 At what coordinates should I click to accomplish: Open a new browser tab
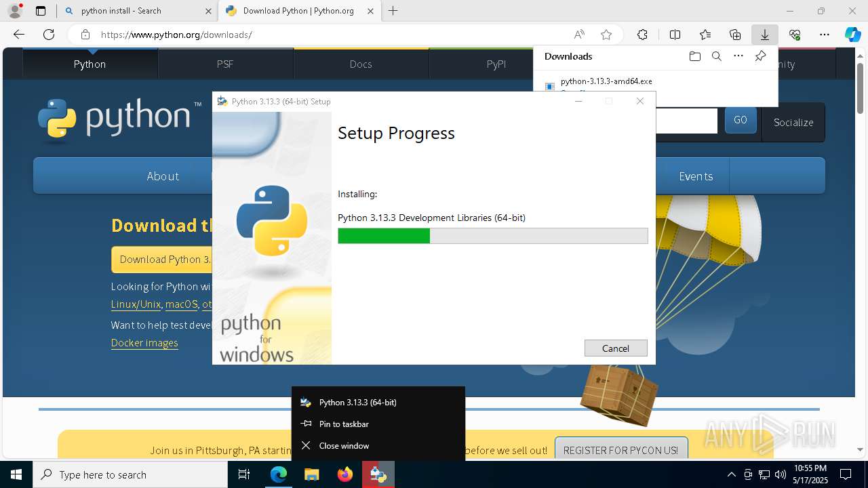(393, 11)
